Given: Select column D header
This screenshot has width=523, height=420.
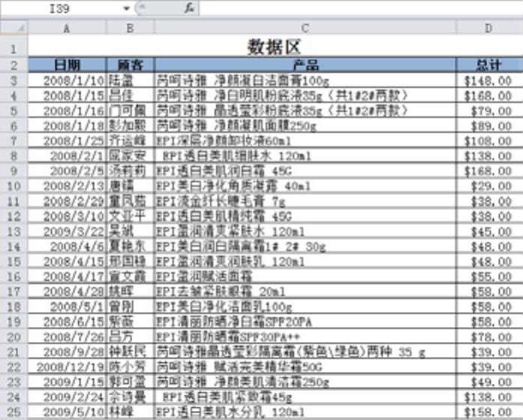Looking at the screenshot, I should pos(489,28).
